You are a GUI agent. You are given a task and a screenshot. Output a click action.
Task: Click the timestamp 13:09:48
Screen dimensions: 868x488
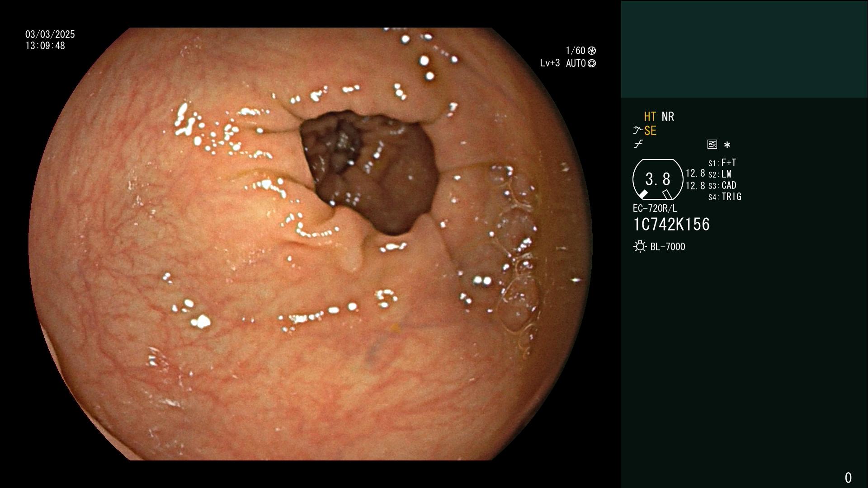(x=45, y=46)
